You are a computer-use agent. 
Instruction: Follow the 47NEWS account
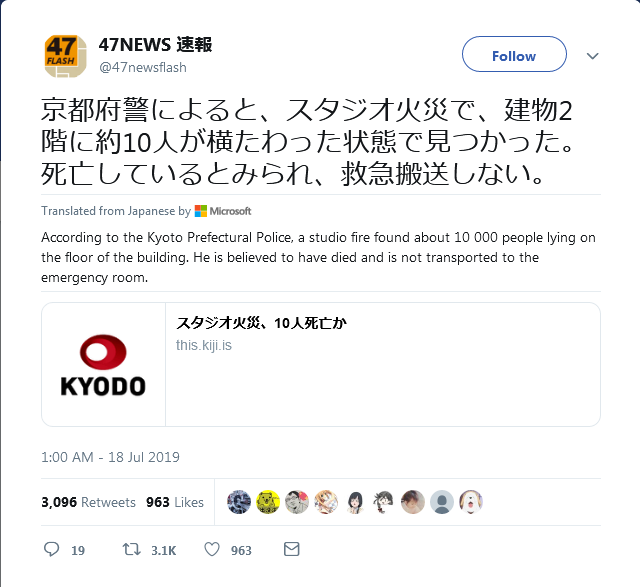[x=514, y=54]
